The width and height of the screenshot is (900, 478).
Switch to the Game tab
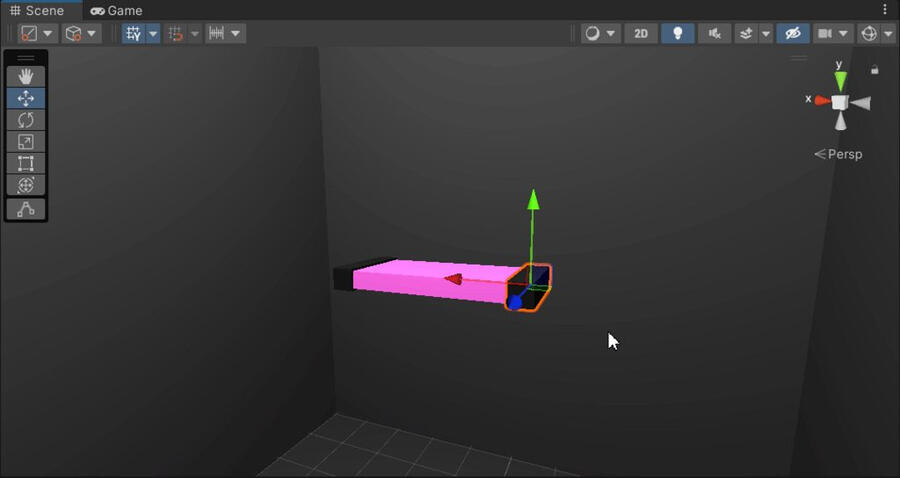click(x=116, y=10)
